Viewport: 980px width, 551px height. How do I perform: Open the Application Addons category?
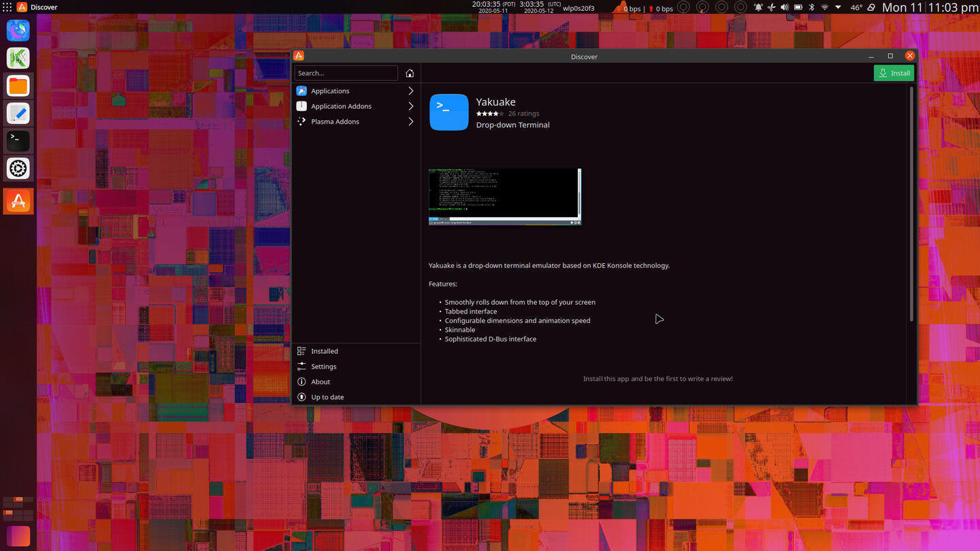point(356,106)
